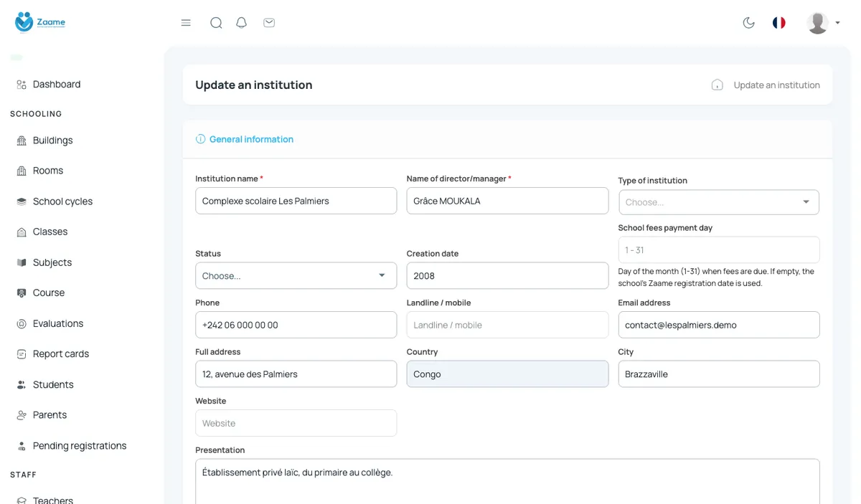Click the Update an institution breadcrumb link

pos(776,85)
